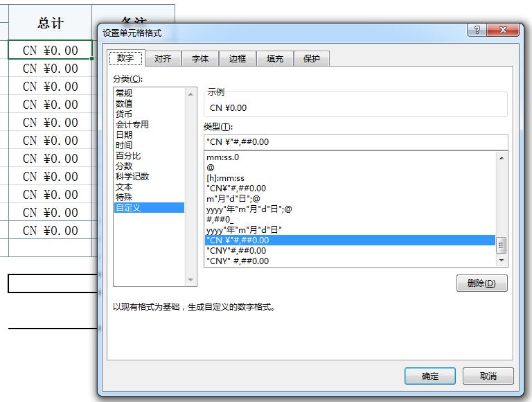This screenshot has height=402, width=532.
Task: Select 日期 in the category list
Action: click(150, 134)
